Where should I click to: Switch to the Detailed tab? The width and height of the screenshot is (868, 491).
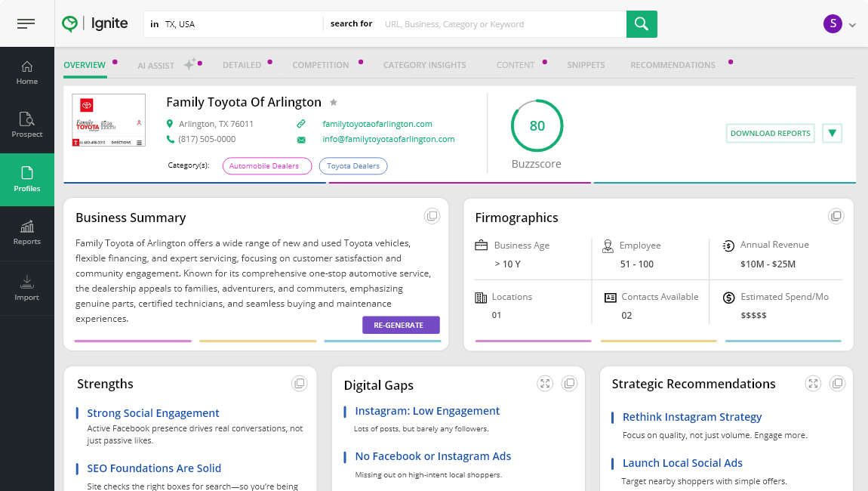coord(242,65)
